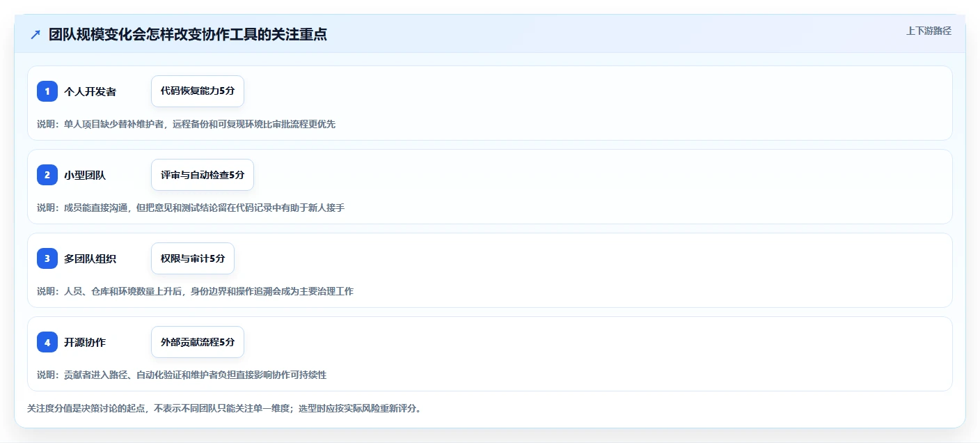Click the 上下游路径 label in header
This screenshot has width=980, height=443.
point(928,31)
